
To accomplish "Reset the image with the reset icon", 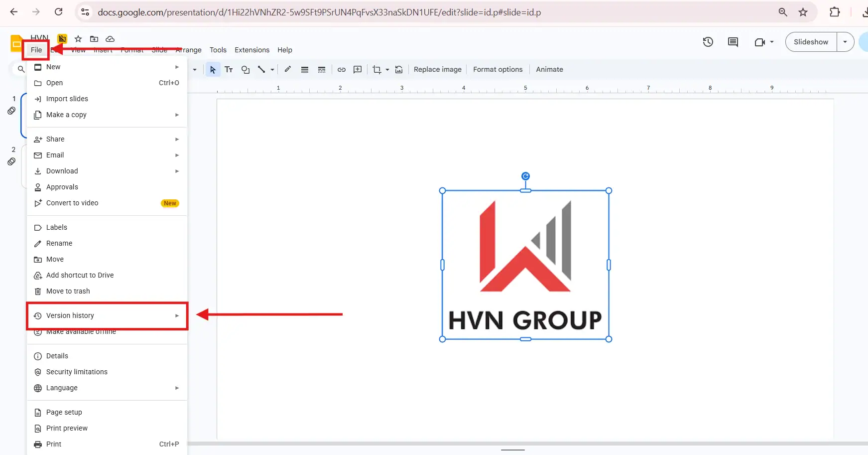I will coord(399,69).
